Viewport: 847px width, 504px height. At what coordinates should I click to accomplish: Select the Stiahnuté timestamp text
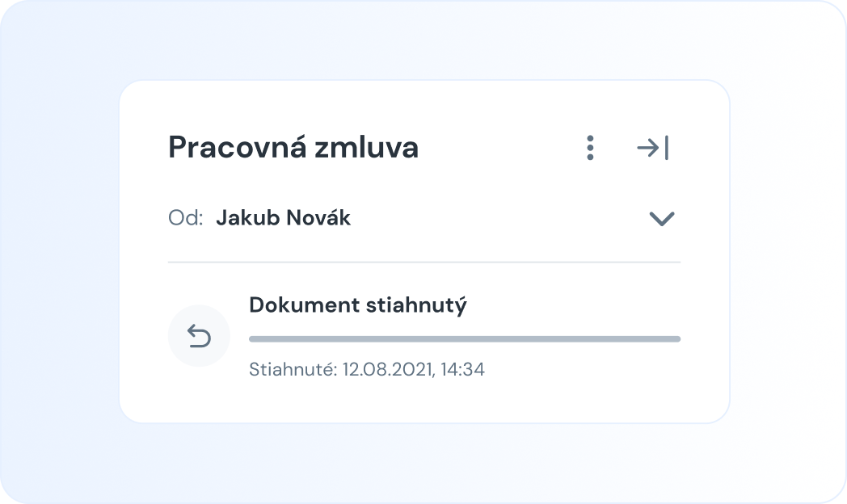click(367, 369)
